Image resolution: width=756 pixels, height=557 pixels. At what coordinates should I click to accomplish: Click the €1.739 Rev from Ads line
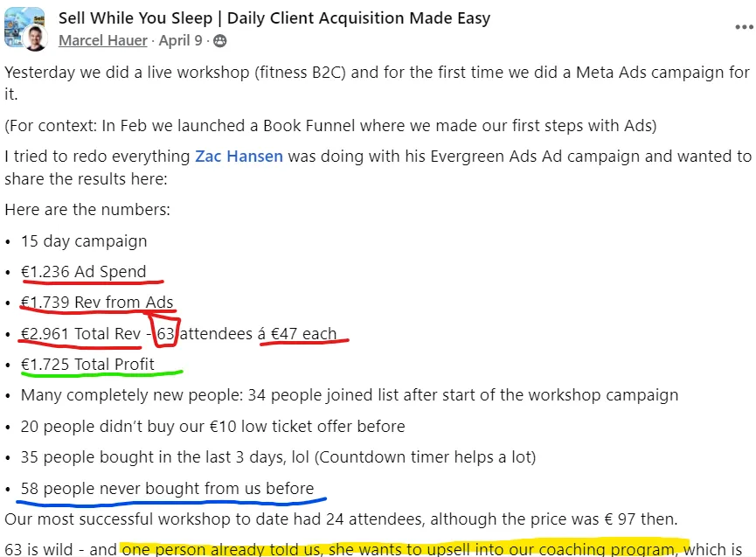pyautogui.click(x=97, y=303)
